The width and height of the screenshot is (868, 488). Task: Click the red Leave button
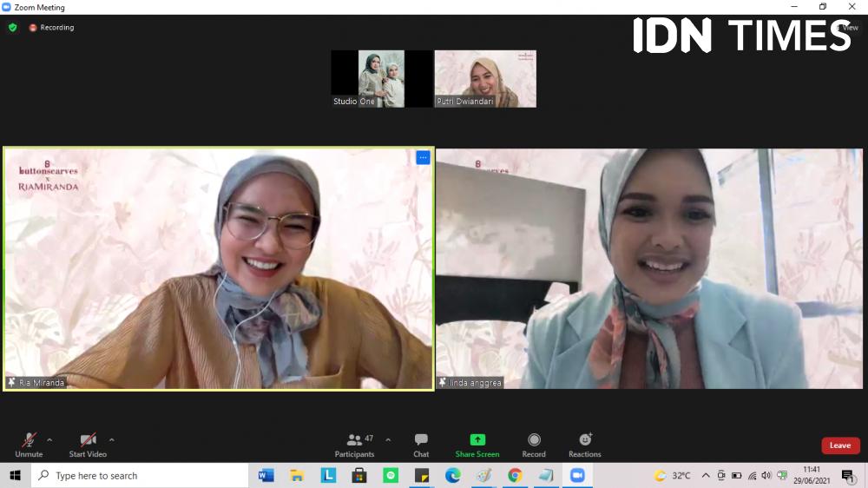(x=840, y=445)
